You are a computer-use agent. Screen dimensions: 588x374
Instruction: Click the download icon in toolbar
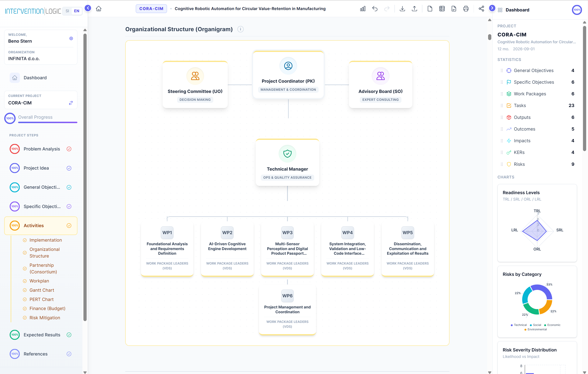(402, 9)
